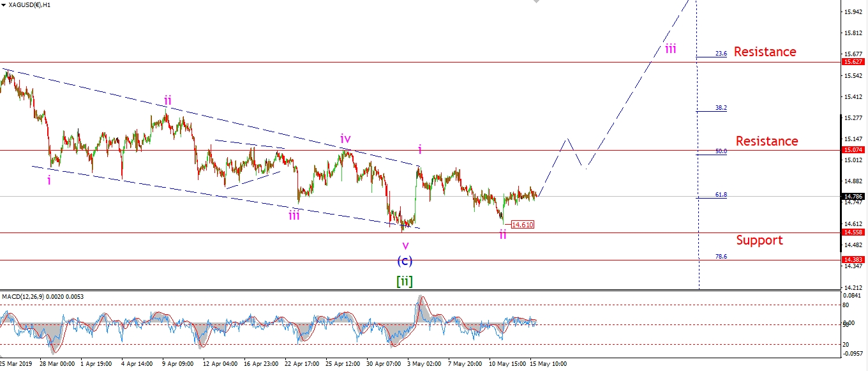Click the -0.0957 MACD scale value
The image size is (868, 371).
[853, 353]
